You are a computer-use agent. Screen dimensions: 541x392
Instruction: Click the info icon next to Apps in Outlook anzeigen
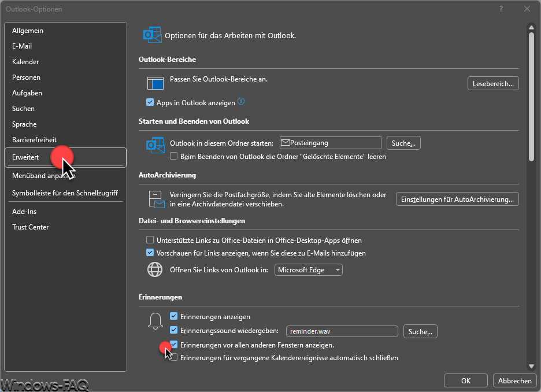click(x=241, y=101)
